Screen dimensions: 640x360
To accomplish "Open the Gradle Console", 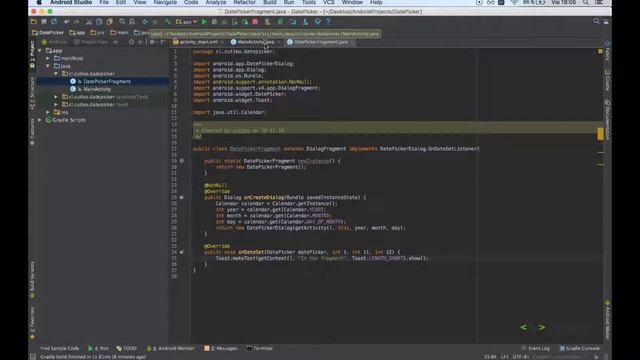I will pyautogui.click(x=579, y=349).
